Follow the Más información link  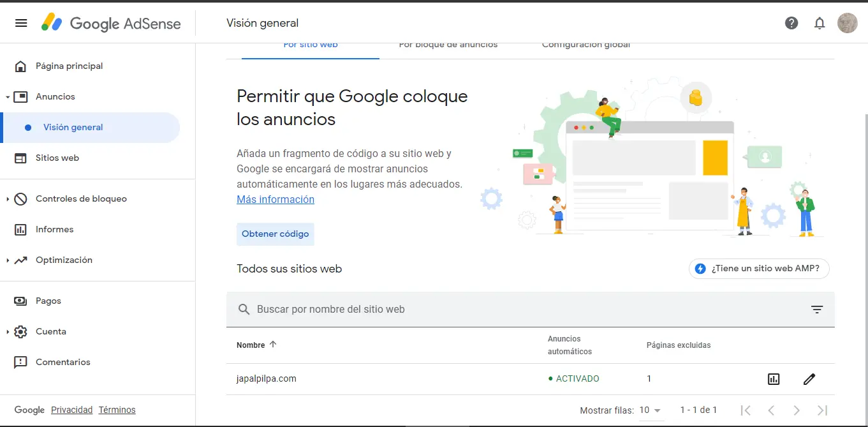(276, 200)
